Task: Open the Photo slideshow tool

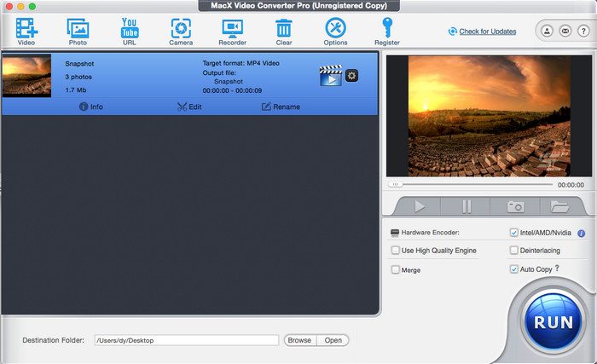Action: [78, 32]
